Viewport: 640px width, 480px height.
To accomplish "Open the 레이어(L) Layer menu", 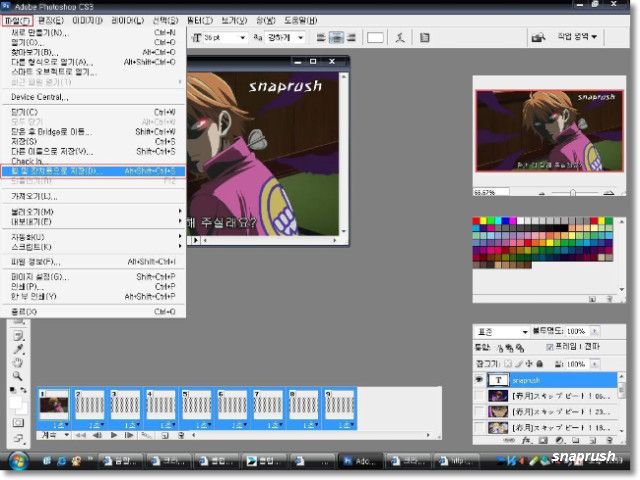I will [x=128, y=20].
